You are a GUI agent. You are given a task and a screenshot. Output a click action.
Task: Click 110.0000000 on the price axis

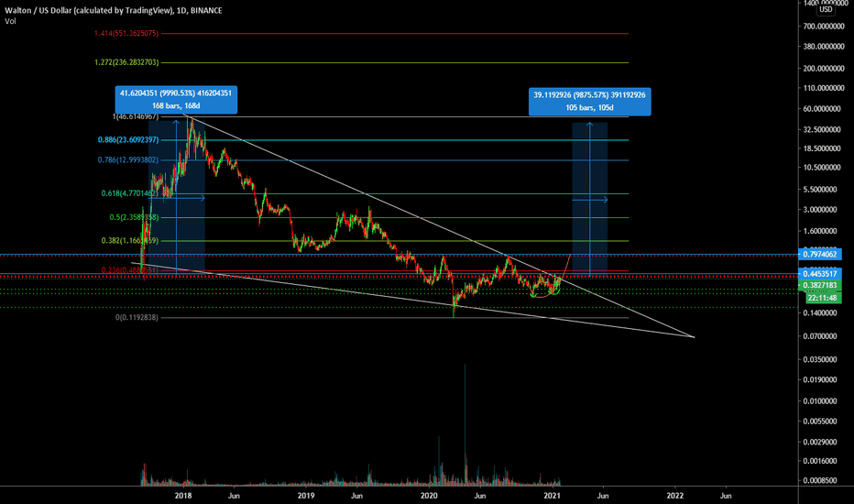coord(824,88)
